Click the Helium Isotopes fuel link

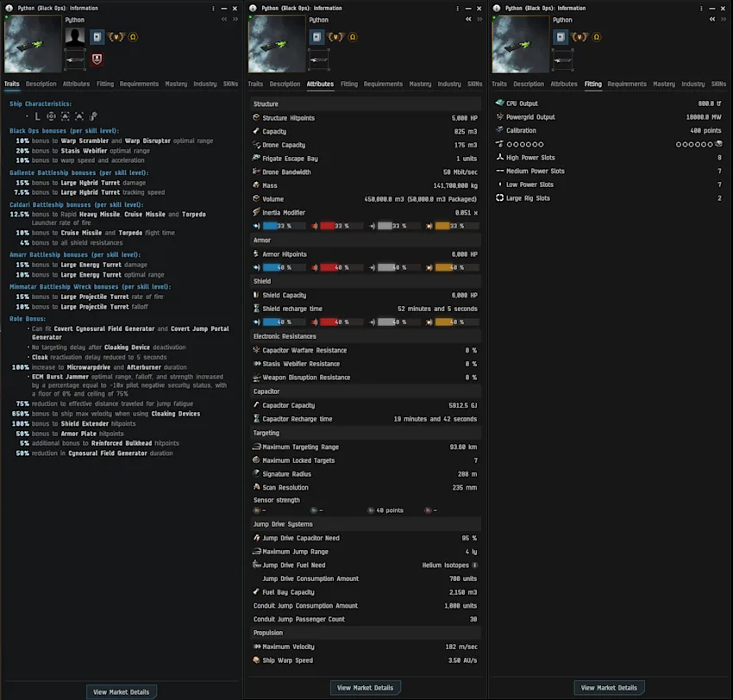point(445,565)
